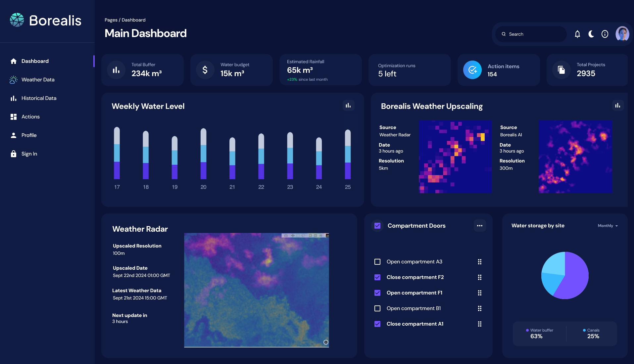
Task: Click Total Buffer bar chart icon
Action: click(x=116, y=70)
